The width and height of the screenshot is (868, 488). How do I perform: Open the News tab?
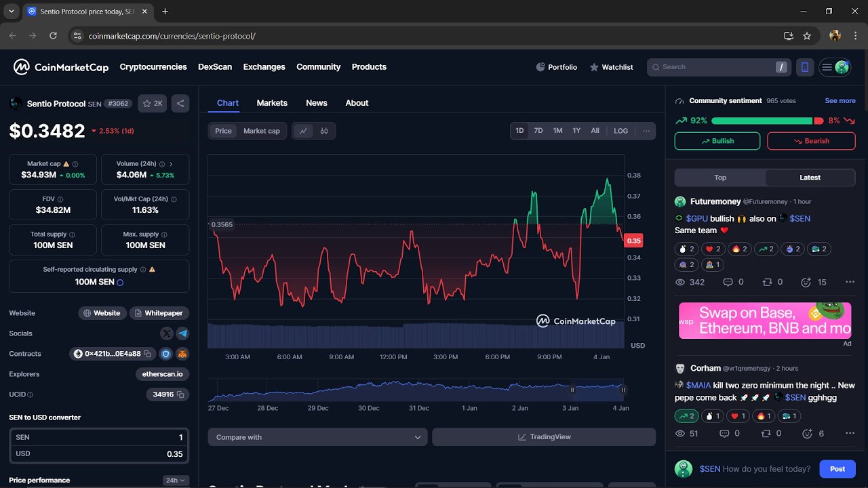tap(317, 103)
